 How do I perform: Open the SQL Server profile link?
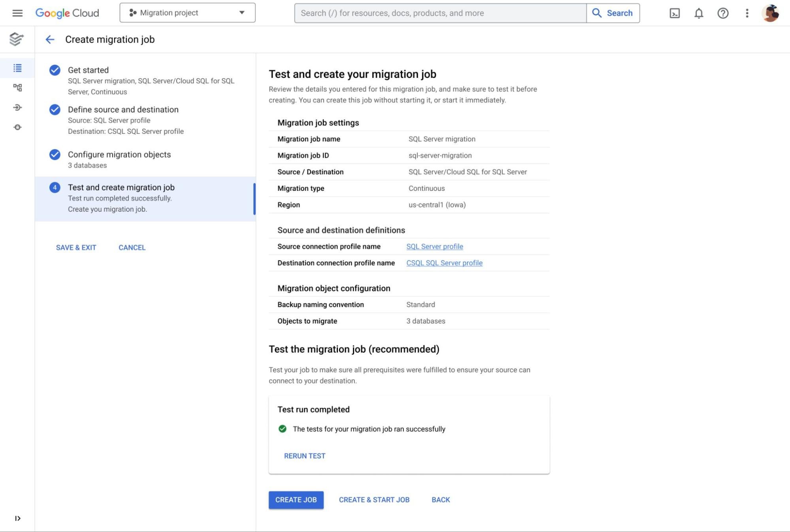click(435, 246)
